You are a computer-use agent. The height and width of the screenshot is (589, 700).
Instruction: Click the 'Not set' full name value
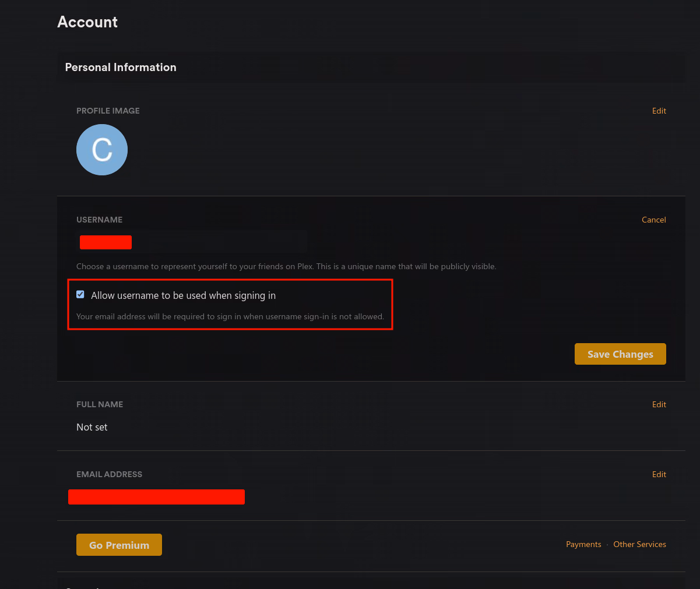92,427
